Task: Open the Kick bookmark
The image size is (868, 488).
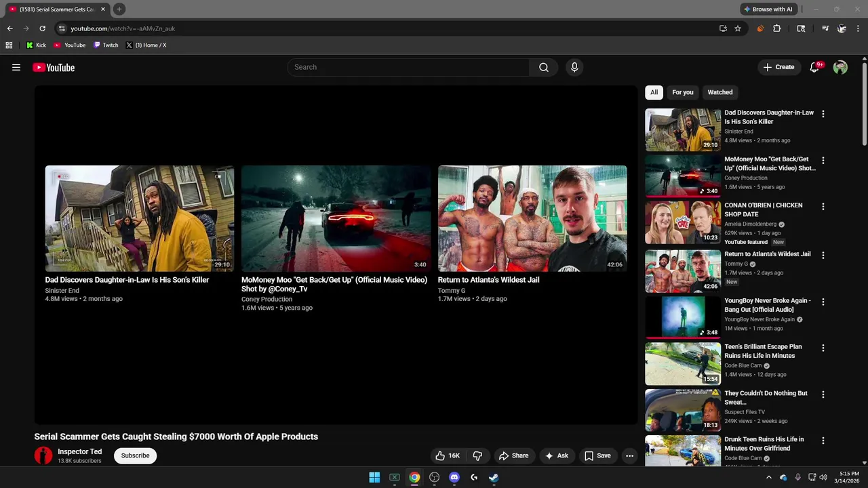Action: [36, 45]
